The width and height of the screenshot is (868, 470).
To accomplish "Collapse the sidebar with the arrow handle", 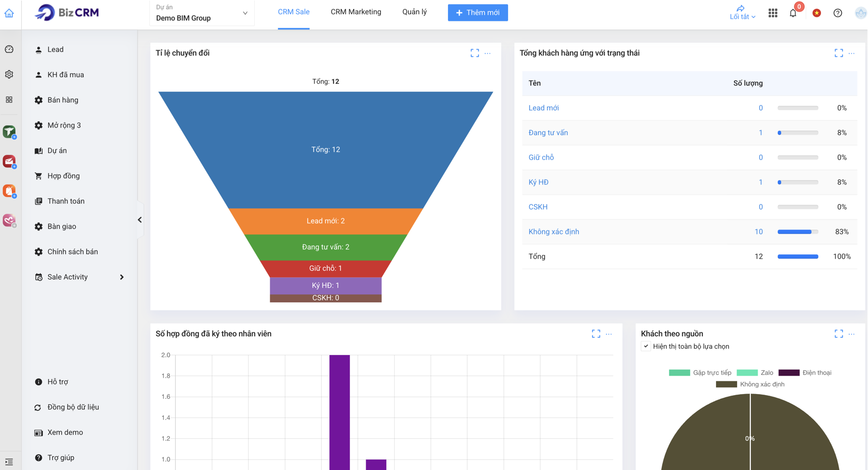I will point(140,220).
